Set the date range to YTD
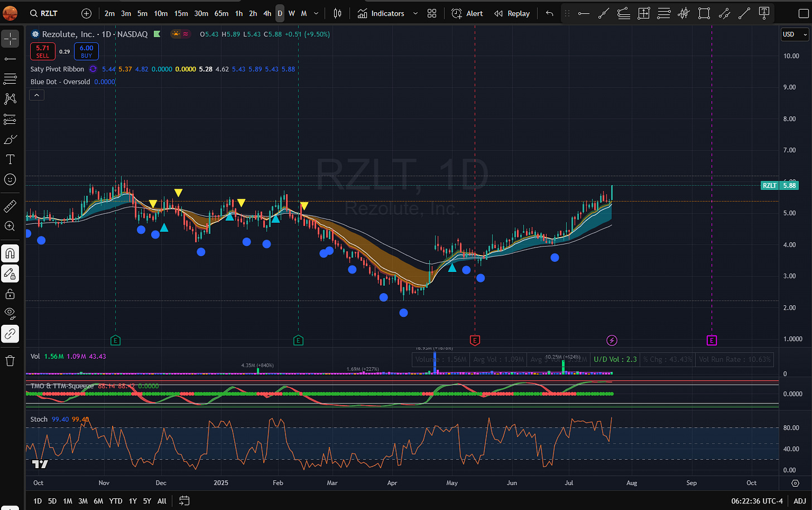 pos(115,501)
